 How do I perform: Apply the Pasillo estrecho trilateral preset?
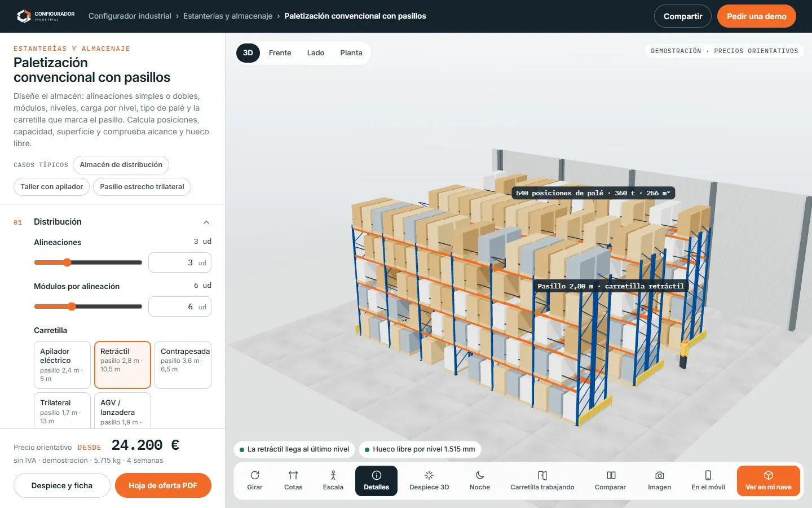142,187
